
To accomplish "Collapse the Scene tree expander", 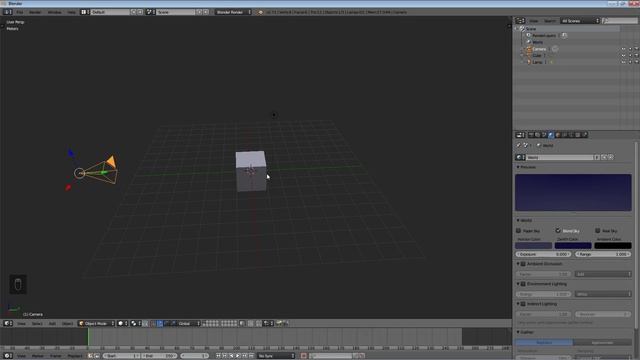I will pyautogui.click(x=516, y=29).
